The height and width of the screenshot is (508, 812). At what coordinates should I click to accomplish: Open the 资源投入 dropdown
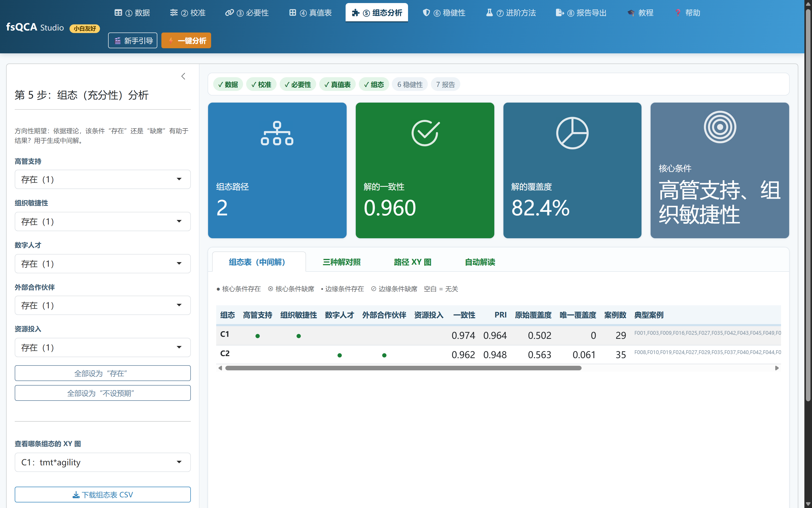click(103, 347)
